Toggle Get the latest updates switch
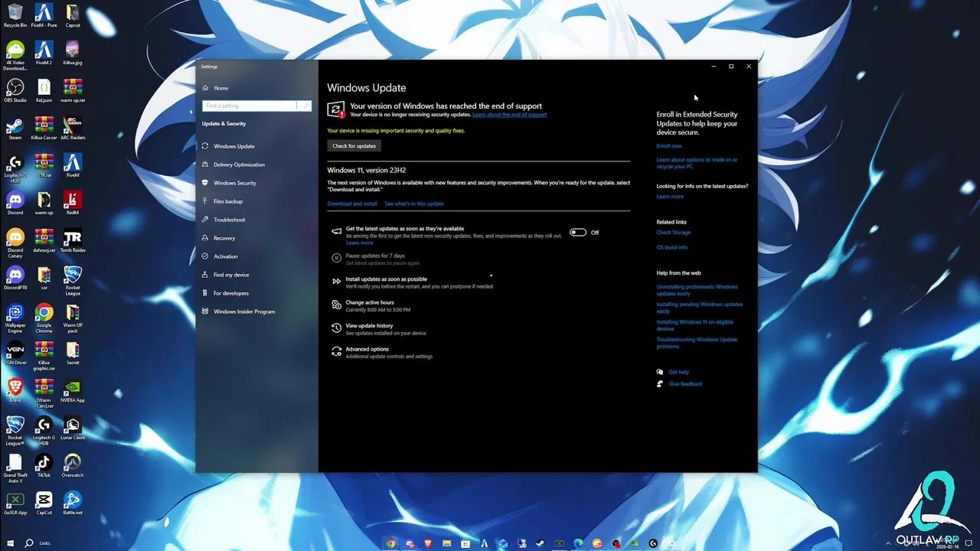Viewport: 980px width, 551px height. [578, 233]
